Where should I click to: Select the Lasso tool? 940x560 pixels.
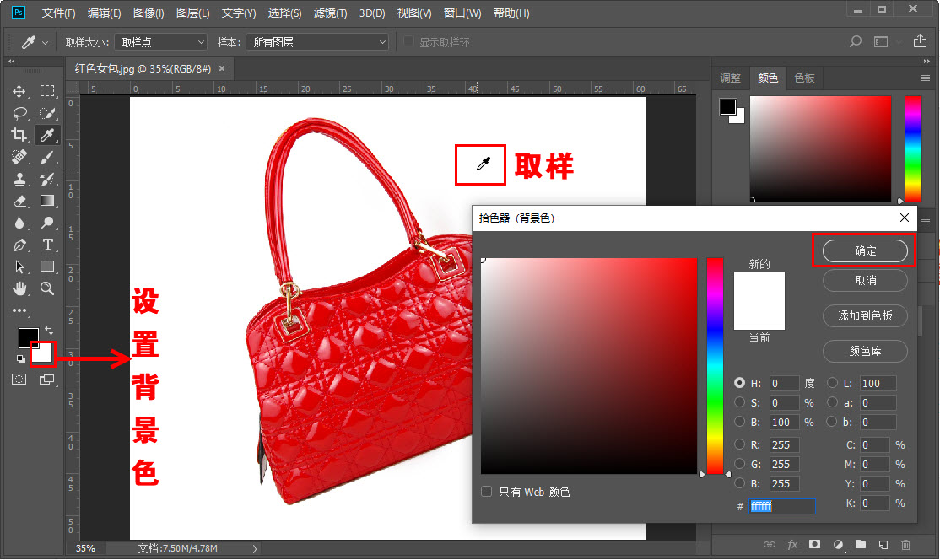pos(19,113)
